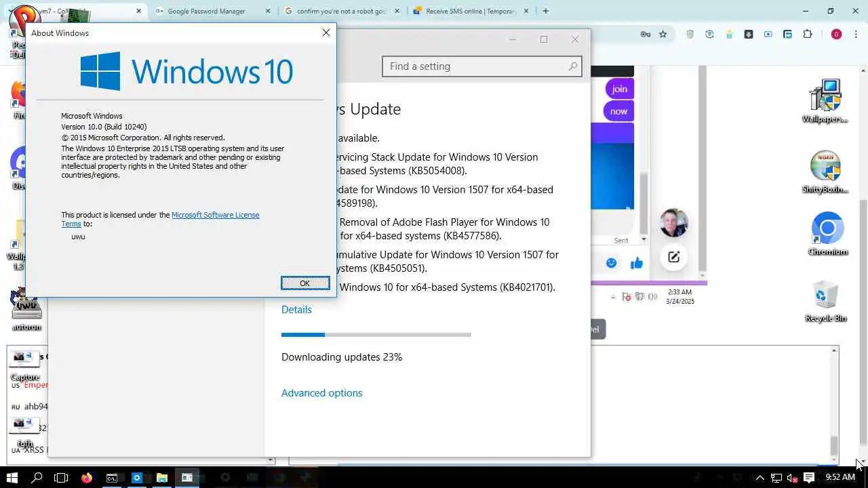The image size is (868, 488).
Task: Click OK in the About Windows dialog
Action: coord(305,283)
